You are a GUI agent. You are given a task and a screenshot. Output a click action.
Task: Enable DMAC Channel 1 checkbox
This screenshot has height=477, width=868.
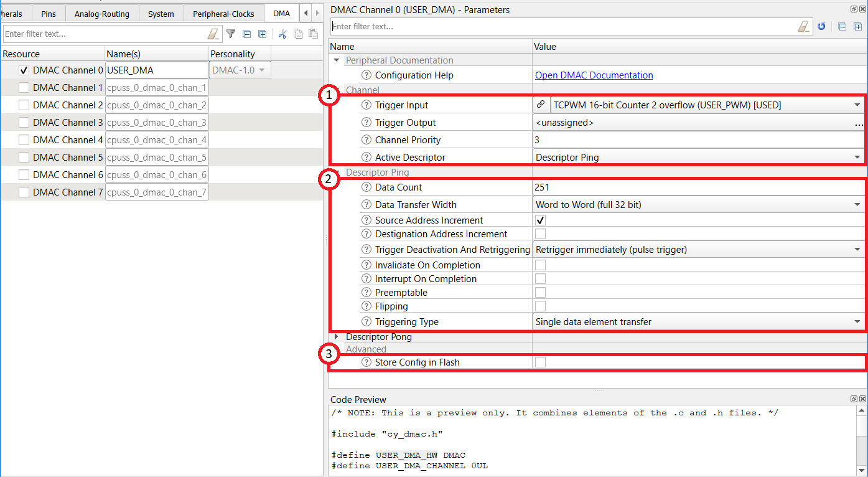(x=24, y=88)
